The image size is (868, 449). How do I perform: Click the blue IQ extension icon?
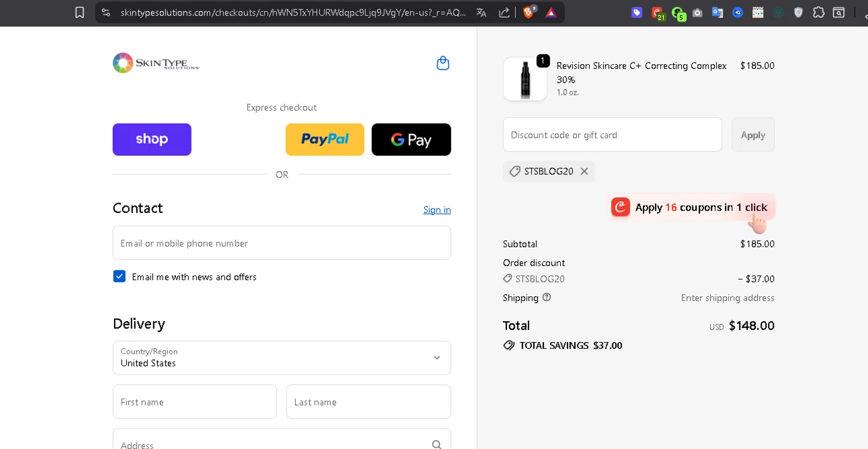[738, 13]
